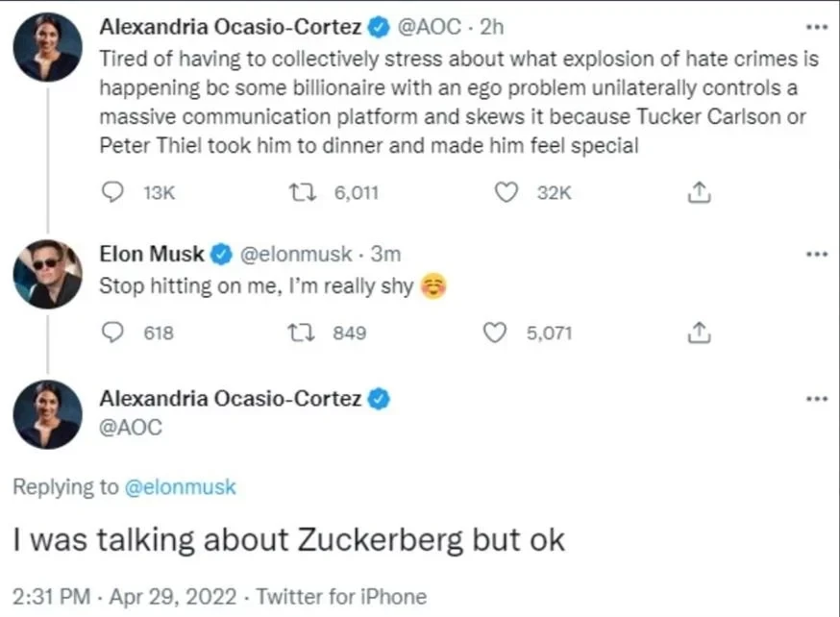840x617 pixels.
Task: Click the retweet icon showing 849
Action: click(x=304, y=333)
